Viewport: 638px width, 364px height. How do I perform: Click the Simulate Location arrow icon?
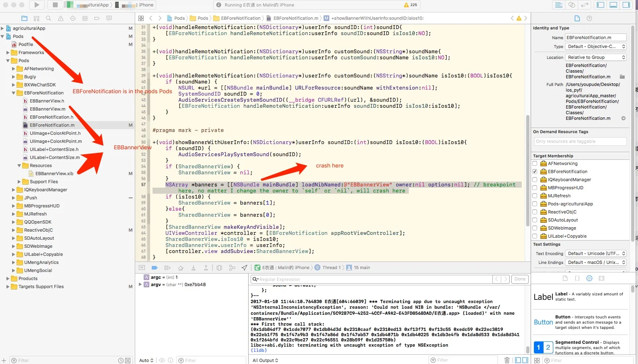click(244, 268)
